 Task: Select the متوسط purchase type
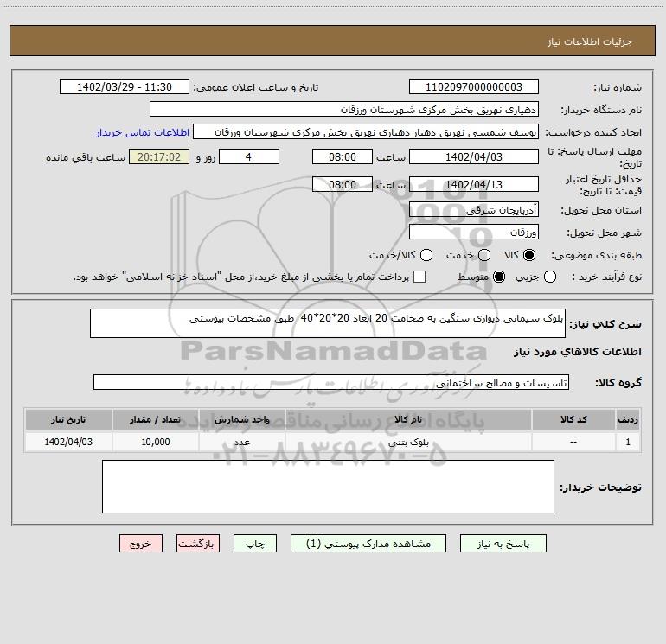point(483,277)
